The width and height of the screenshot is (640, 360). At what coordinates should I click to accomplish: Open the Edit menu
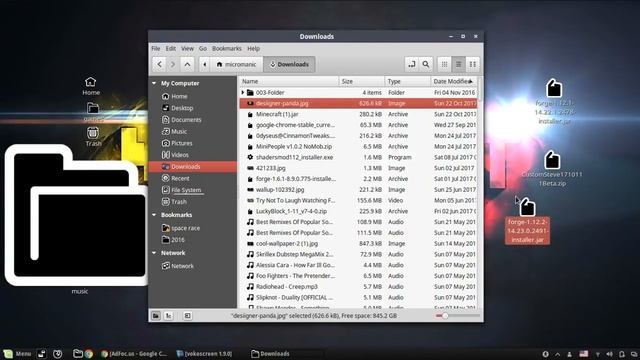(171, 49)
